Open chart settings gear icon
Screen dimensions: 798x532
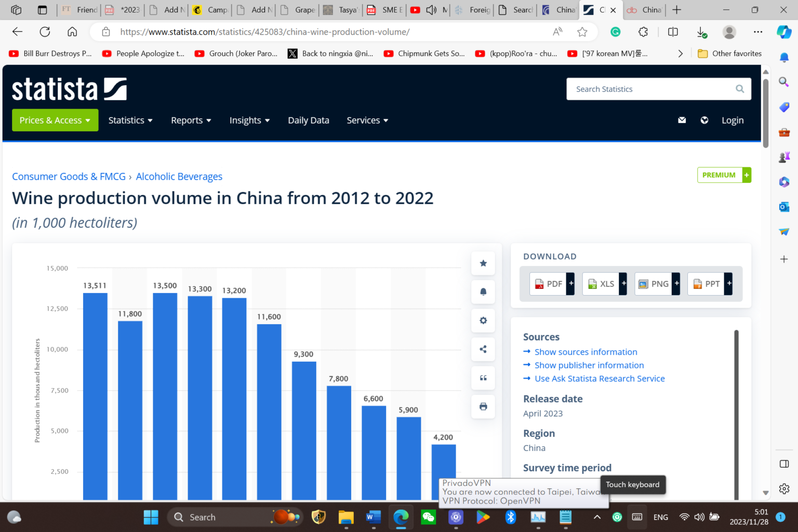click(x=483, y=321)
